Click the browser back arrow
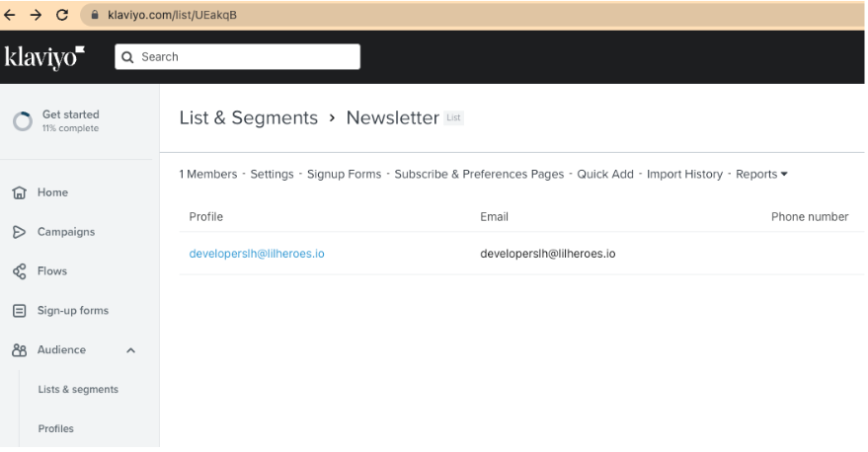 tap(12, 15)
